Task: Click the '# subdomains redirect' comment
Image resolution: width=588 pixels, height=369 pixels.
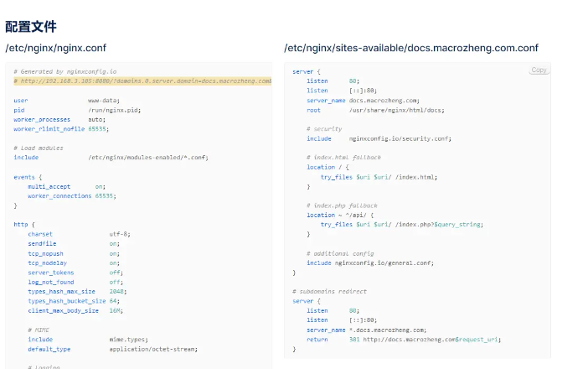Action: [329, 292]
